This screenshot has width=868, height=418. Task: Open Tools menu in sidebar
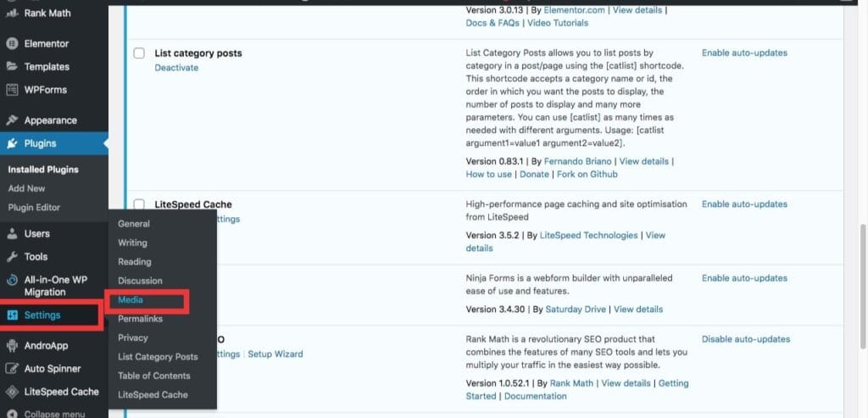[36, 257]
